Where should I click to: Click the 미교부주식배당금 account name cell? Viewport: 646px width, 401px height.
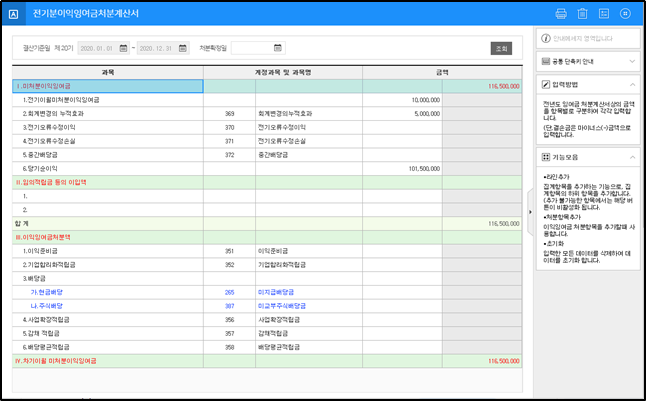[309, 306]
